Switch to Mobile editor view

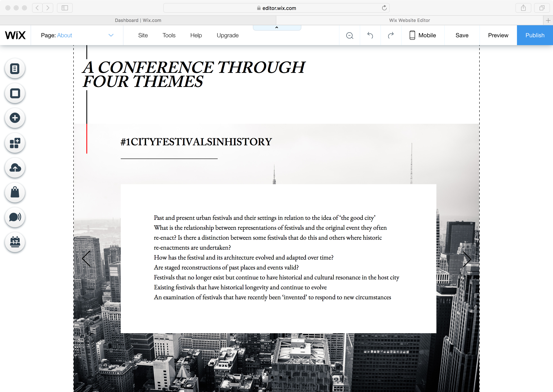tap(423, 35)
